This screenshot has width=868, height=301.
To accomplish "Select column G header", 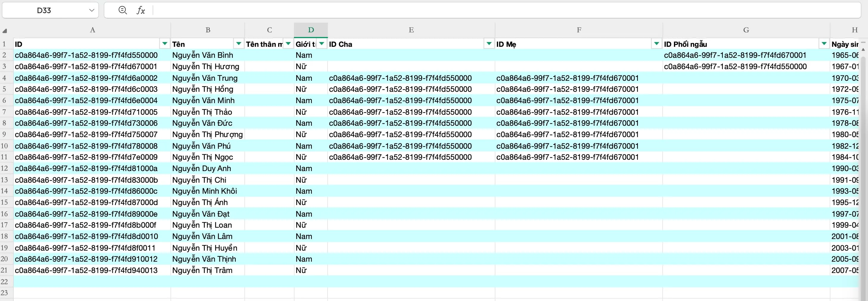I will tap(746, 30).
